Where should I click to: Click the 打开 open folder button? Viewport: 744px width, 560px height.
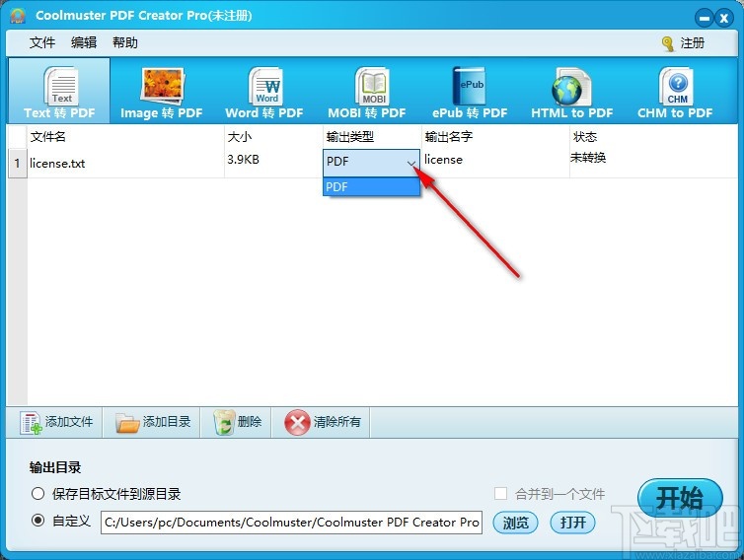click(572, 523)
